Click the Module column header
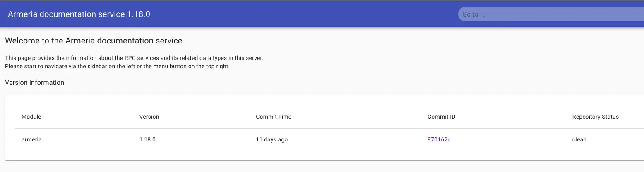Viewport: 644px width, 172px height. click(31, 117)
